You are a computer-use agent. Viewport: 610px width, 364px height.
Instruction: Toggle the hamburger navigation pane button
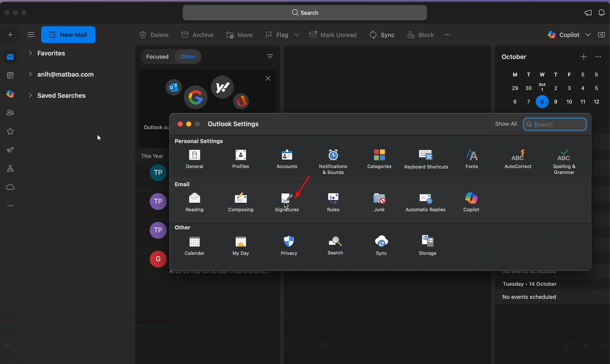(x=31, y=35)
